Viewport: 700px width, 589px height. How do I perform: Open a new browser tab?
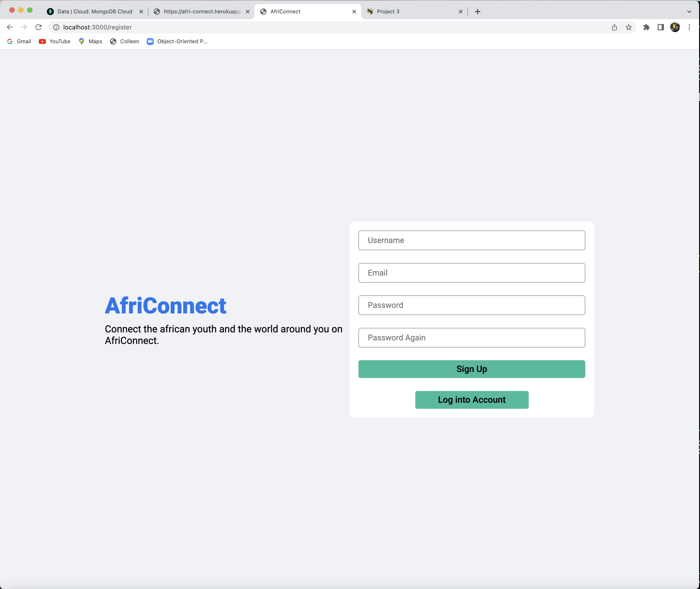[x=478, y=11]
